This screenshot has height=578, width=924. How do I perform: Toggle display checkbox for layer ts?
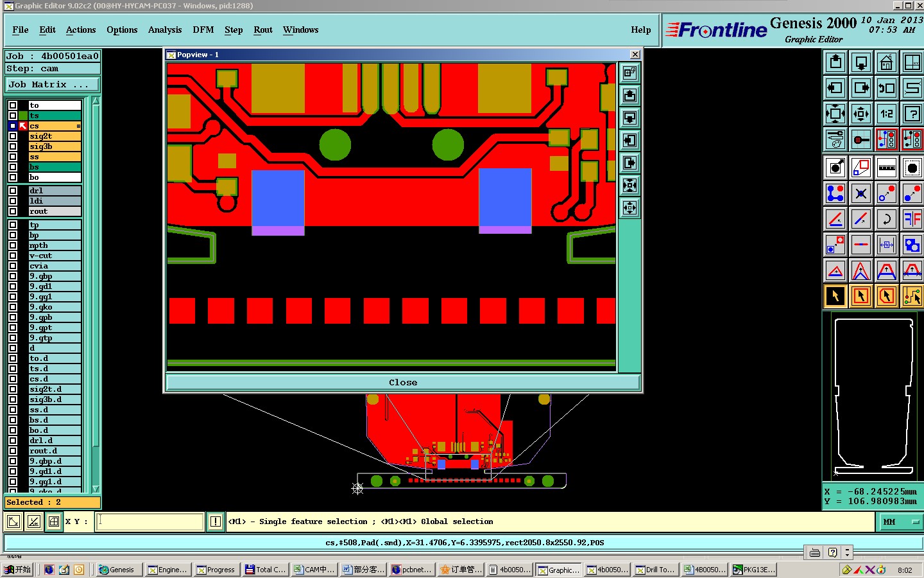click(x=13, y=116)
